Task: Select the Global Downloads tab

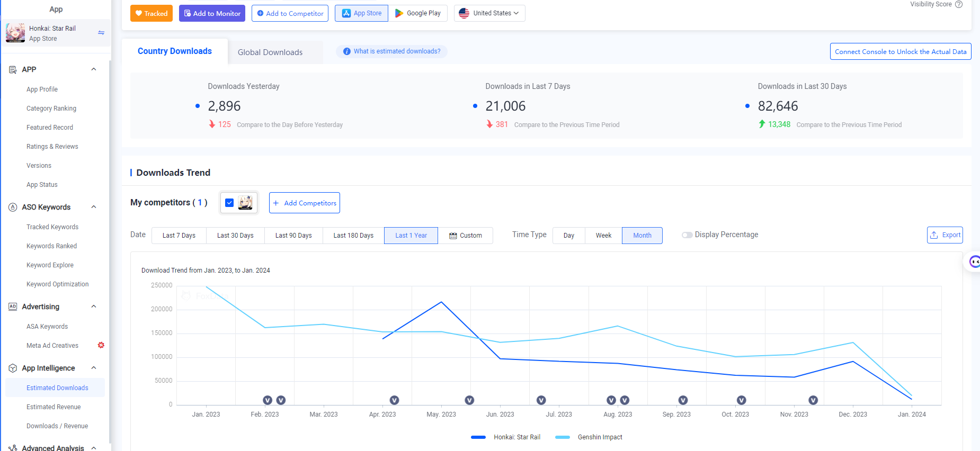Action: pos(270,52)
